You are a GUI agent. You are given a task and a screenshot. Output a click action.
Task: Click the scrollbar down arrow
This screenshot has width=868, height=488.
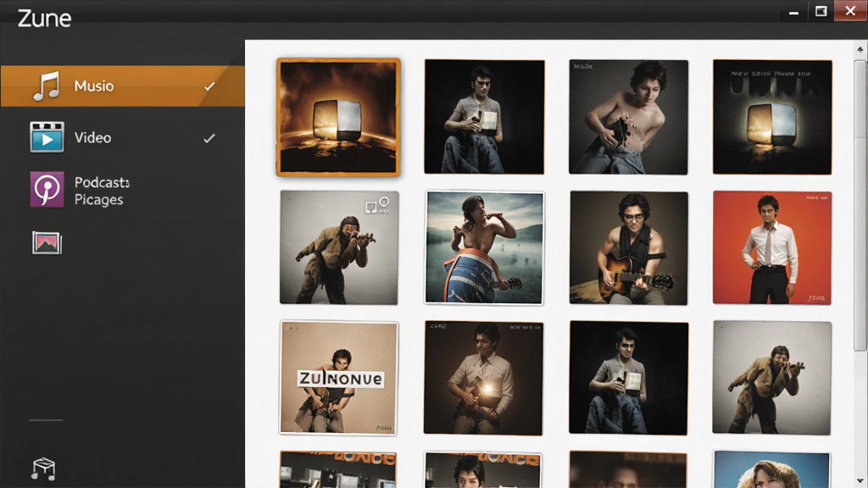pos(860,481)
